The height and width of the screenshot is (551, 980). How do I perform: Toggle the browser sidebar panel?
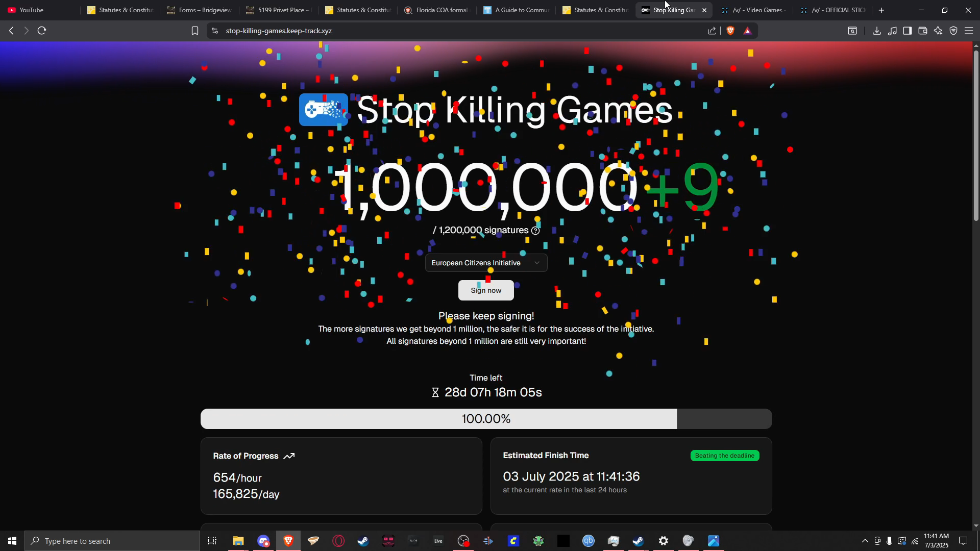point(907,31)
